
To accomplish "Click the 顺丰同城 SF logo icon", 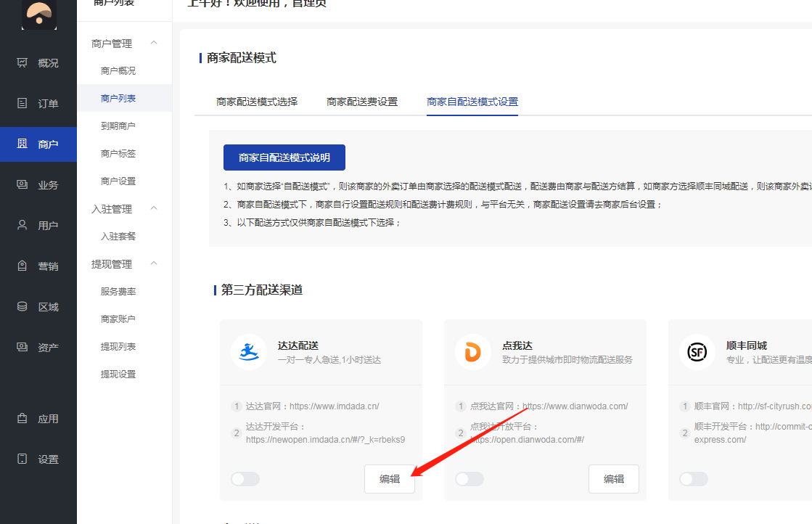I will point(697,352).
